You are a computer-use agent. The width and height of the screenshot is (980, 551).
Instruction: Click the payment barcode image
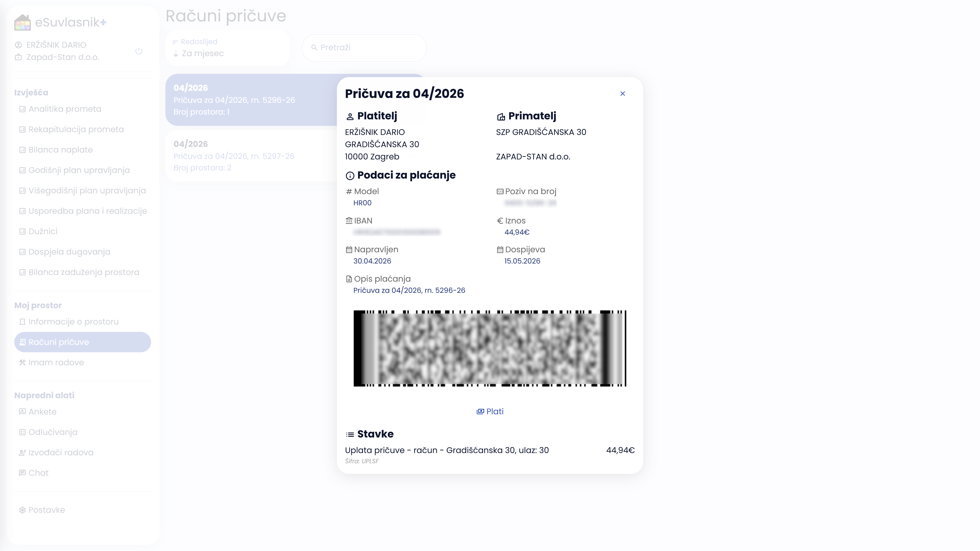click(x=490, y=348)
